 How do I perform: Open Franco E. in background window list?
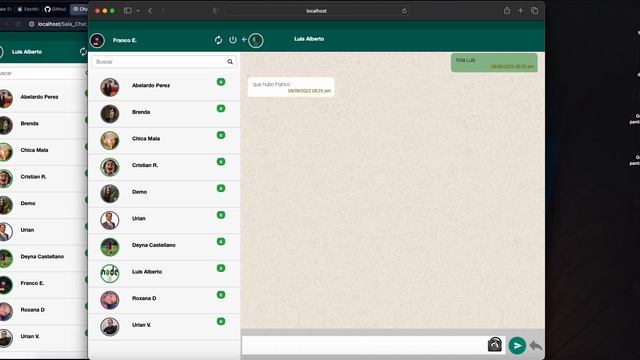pos(44,285)
